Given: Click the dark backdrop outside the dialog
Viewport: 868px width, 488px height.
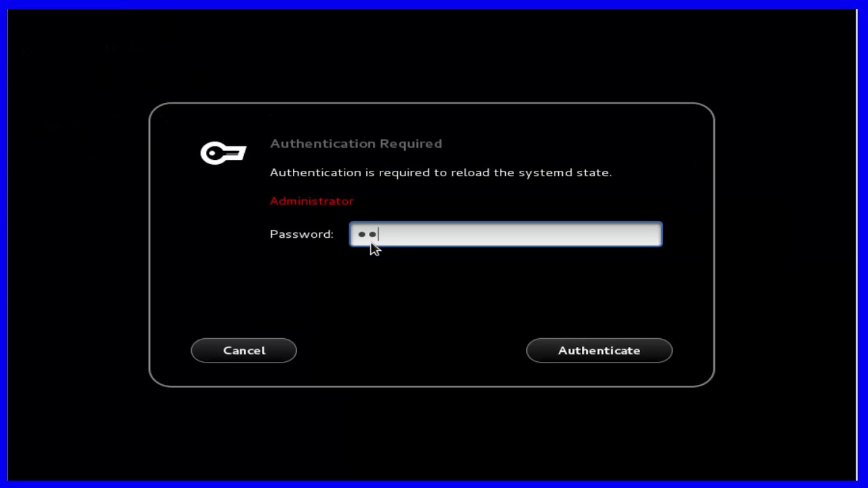Looking at the screenshot, I should [x=780, y=271].
